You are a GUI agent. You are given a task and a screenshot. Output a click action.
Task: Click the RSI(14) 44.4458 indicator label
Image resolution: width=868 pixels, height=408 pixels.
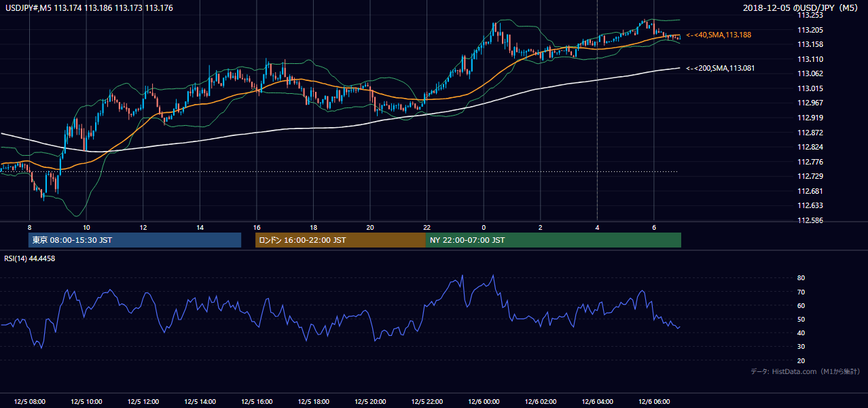(x=29, y=258)
